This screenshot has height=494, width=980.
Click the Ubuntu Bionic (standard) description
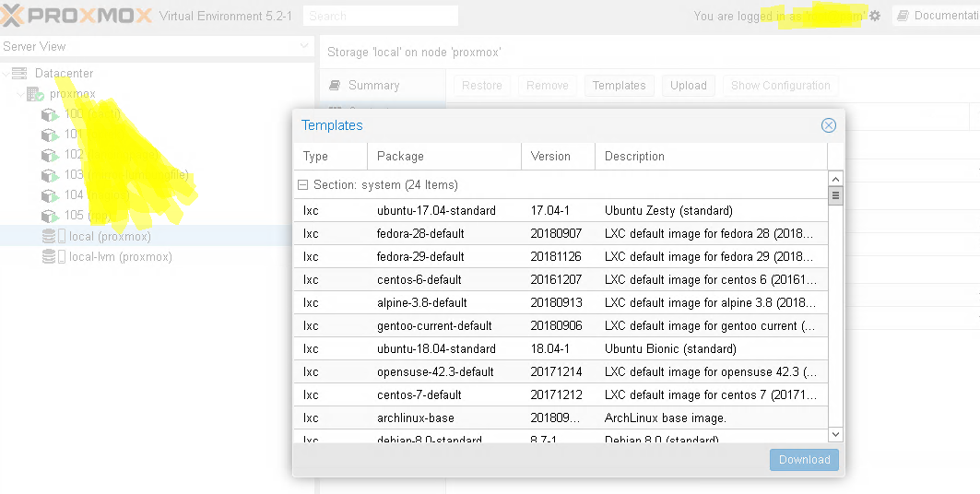pos(670,348)
